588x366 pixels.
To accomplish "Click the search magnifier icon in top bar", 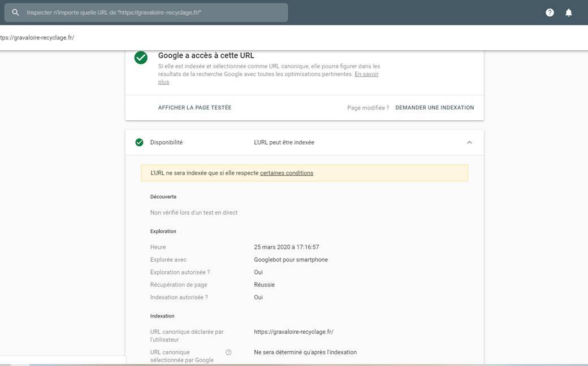I will pos(16,12).
